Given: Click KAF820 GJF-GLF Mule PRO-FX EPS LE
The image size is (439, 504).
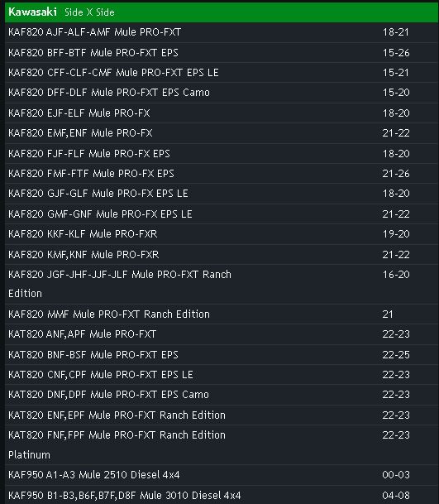Looking at the screenshot, I should coord(222,194).
